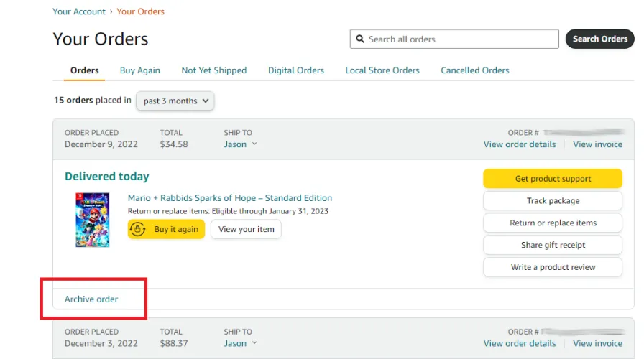Click the Archive order link
The image size is (644, 359).
tap(91, 299)
